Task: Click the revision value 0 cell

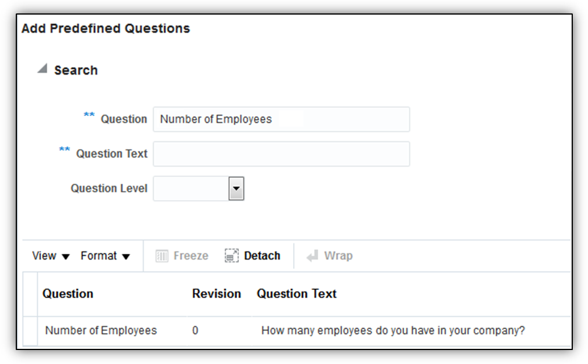Action: coord(195,331)
